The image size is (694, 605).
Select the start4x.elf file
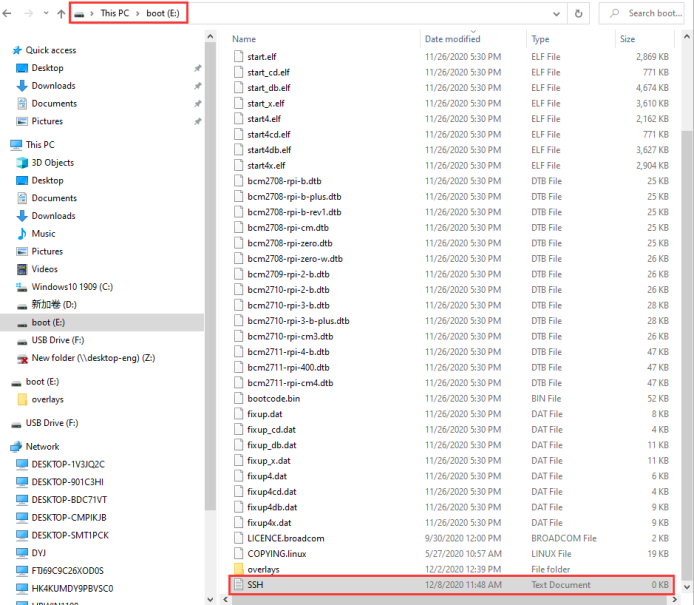pyautogui.click(x=266, y=166)
